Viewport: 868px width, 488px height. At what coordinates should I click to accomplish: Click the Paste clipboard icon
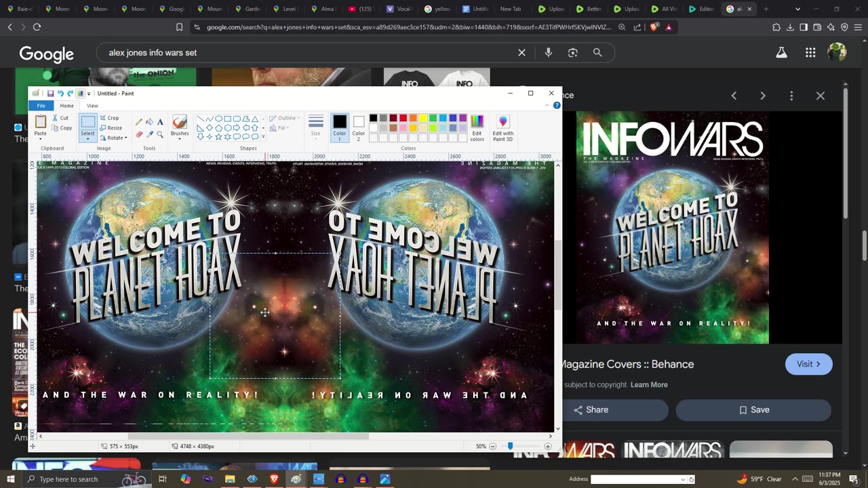tap(41, 122)
